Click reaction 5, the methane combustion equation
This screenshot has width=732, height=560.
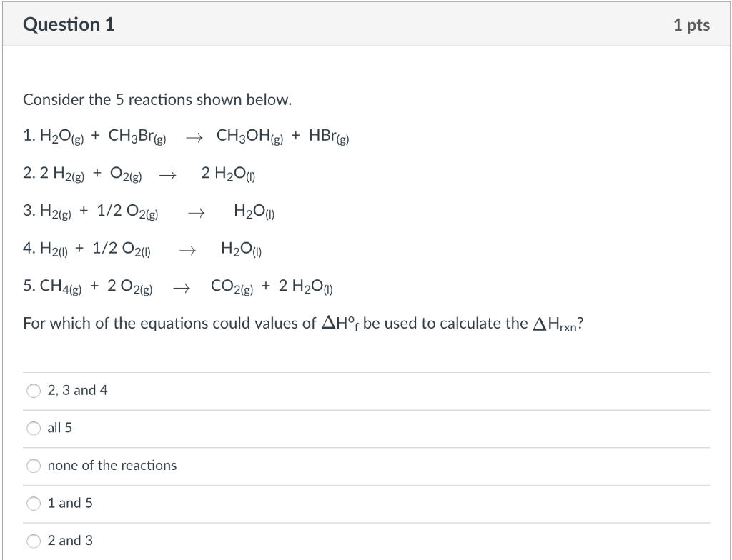[x=179, y=286]
